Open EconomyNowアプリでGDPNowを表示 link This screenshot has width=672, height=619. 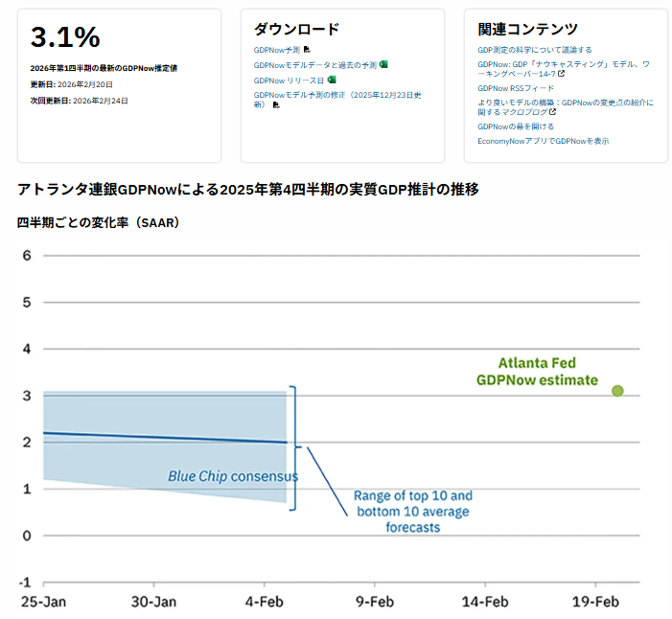click(543, 141)
